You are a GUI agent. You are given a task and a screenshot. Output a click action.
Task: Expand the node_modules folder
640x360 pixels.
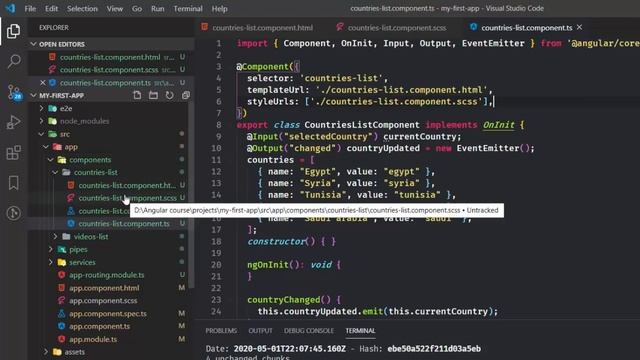(x=41, y=121)
